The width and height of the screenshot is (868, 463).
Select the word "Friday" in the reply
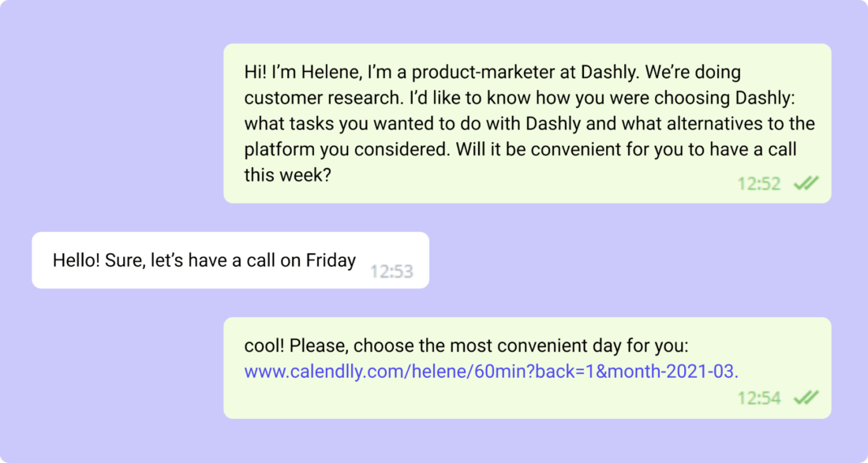click(330, 260)
